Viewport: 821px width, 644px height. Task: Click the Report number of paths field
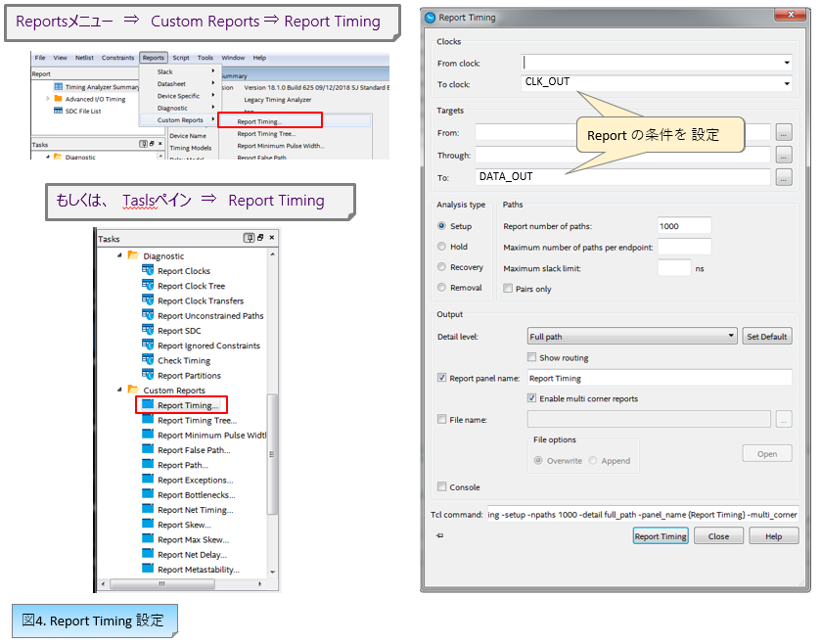click(684, 226)
